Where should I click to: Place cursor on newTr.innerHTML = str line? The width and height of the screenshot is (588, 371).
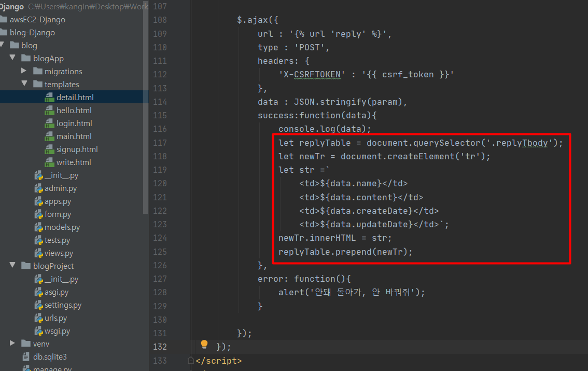click(335, 238)
